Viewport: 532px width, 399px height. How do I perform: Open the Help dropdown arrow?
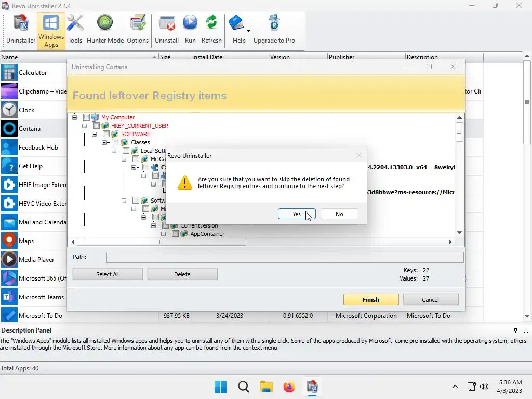pos(248,31)
